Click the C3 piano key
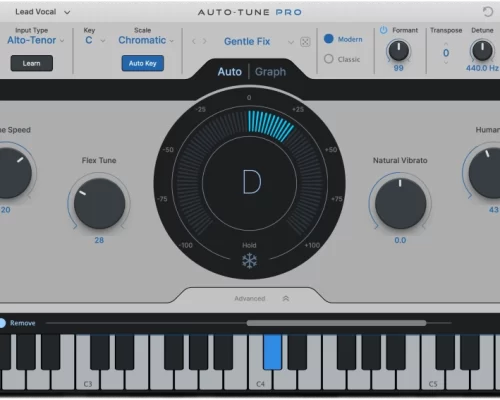The image size is (500, 400). (x=88, y=378)
